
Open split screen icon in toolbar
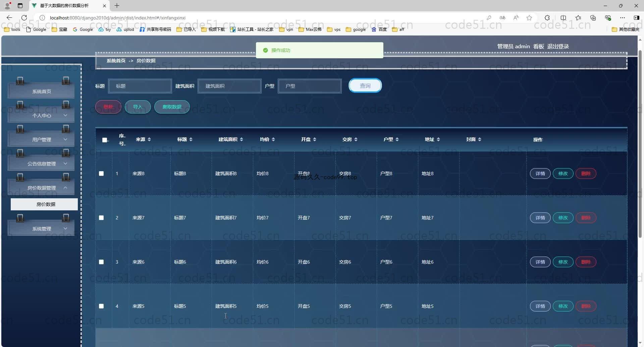[x=563, y=18]
